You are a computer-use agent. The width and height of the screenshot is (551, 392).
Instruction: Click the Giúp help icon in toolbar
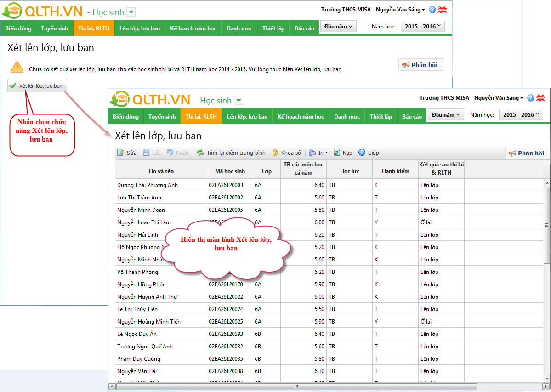[362, 153]
